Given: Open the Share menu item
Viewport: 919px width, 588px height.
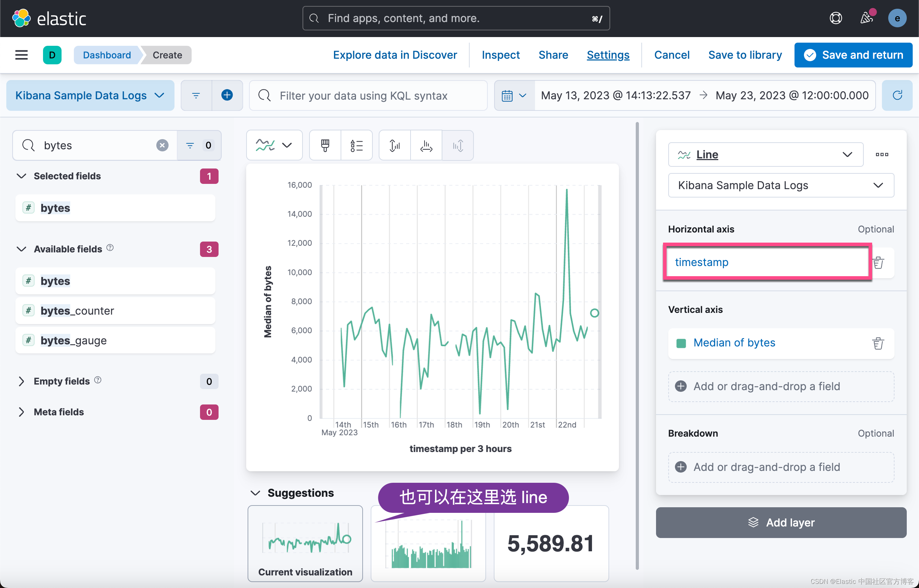Looking at the screenshot, I should [x=553, y=55].
